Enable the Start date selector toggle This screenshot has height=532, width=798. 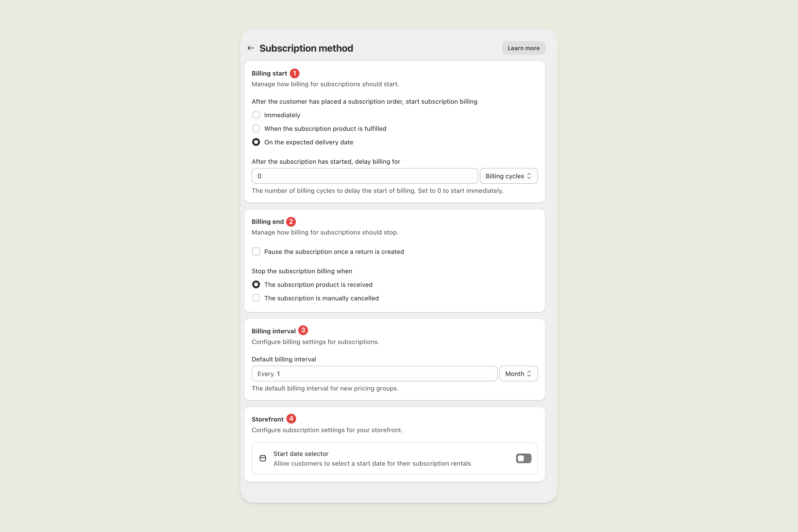click(524, 458)
